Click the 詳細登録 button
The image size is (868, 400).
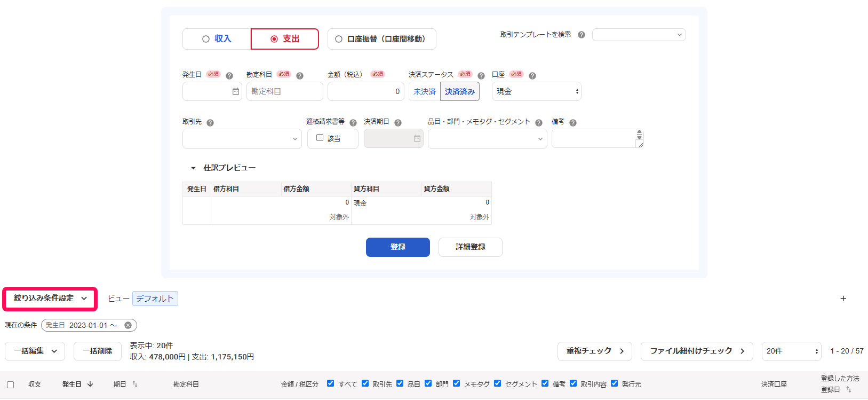coord(471,247)
